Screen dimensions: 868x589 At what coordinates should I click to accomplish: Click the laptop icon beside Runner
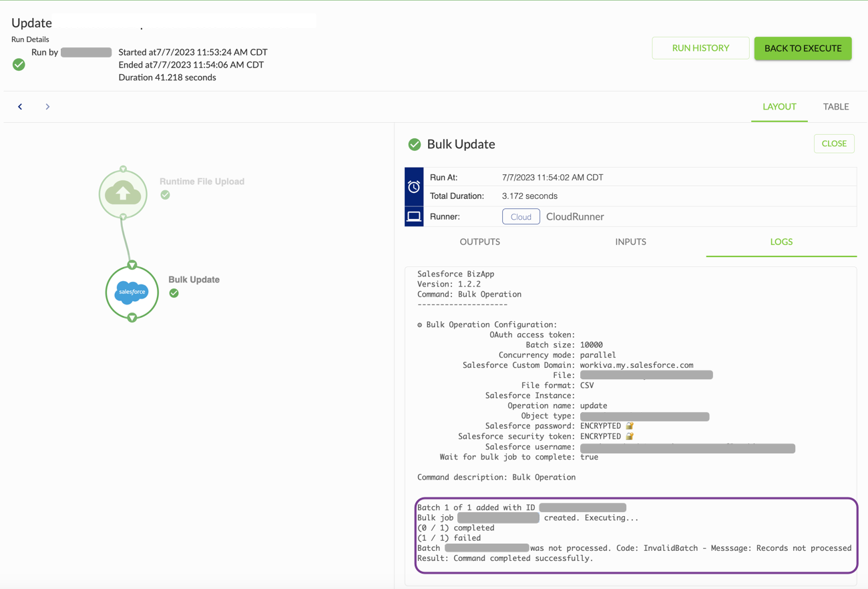pos(414,216)
